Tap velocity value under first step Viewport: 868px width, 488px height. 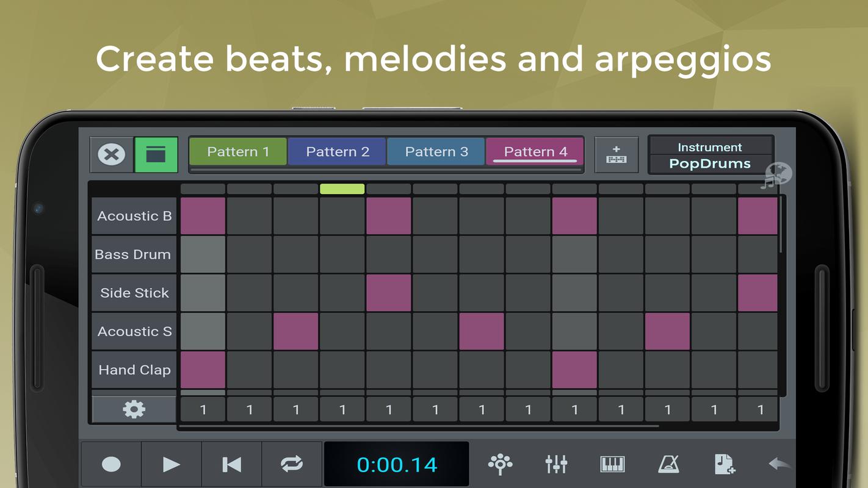point(203,410)
